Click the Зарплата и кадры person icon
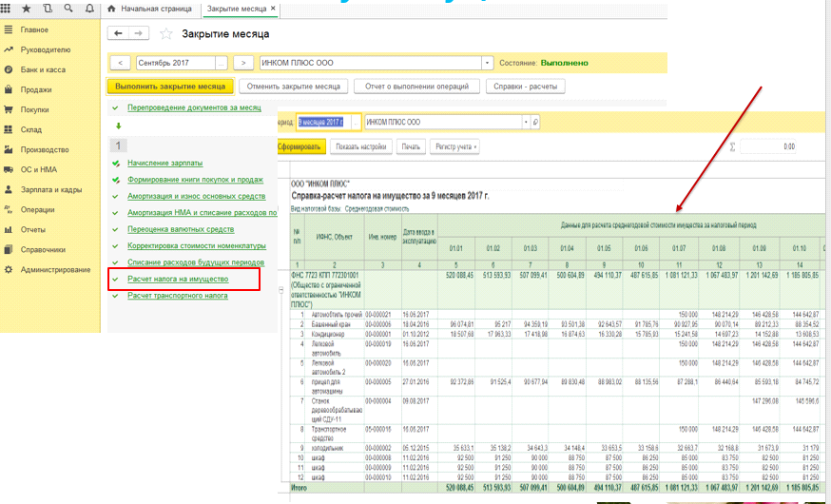Viewport: 831px width, 504px height. click(9, 189)
